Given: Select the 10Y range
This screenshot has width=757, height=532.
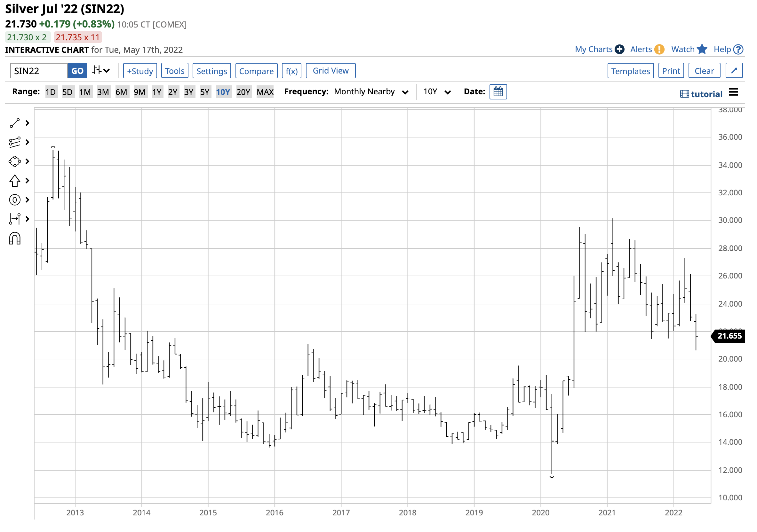Looking at the screenshot, I should coord(224,92).
